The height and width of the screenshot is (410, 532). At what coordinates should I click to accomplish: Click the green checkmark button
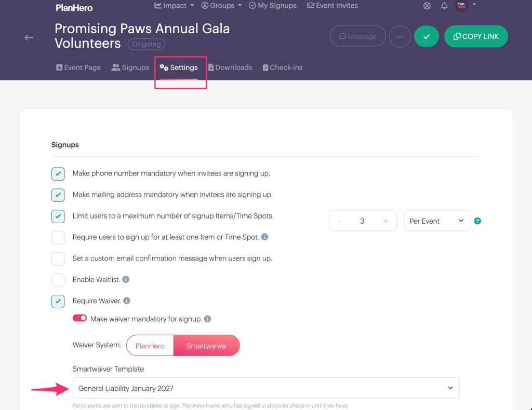click(x=427, y=36)
